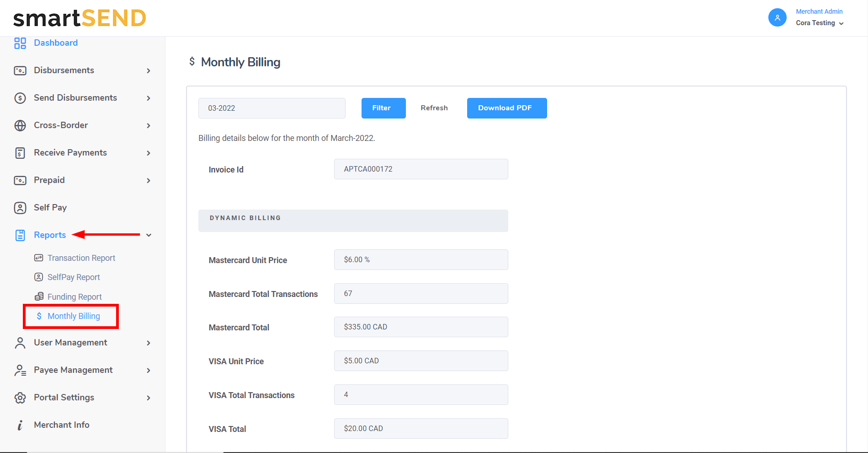Click the user avatar icon in header

tap(777, 18)
